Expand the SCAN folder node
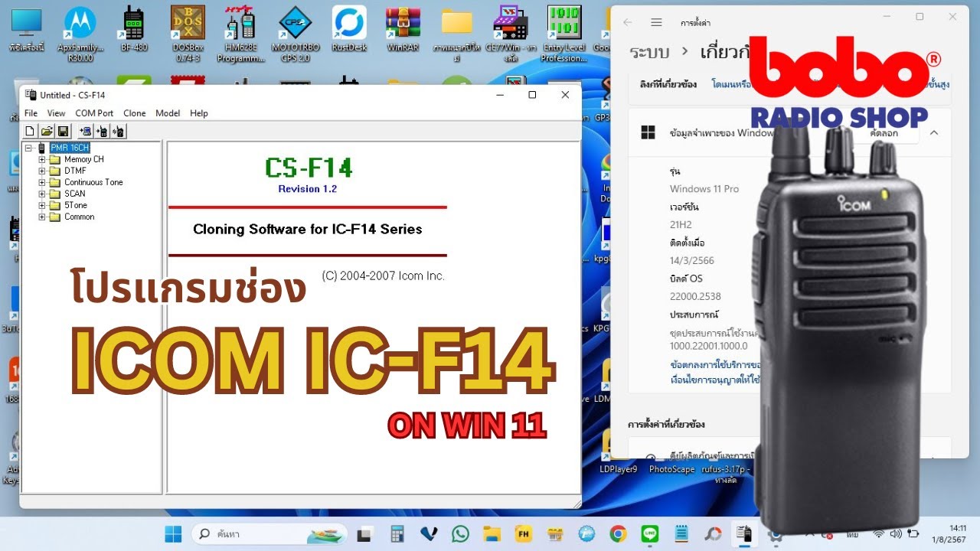980x551 pixels. coord(42,194)
